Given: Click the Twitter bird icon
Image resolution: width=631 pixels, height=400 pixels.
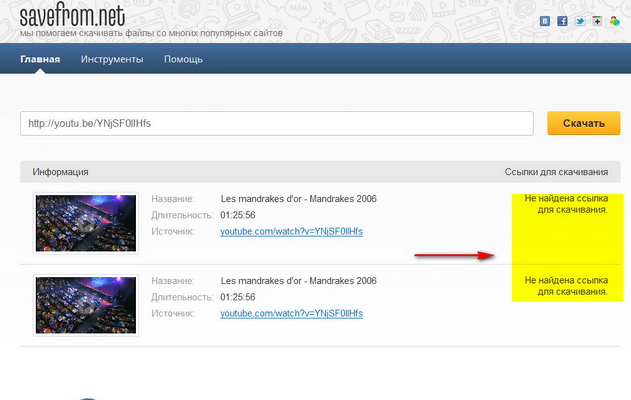Looking at the screenshot, I should tap(580, 21).
